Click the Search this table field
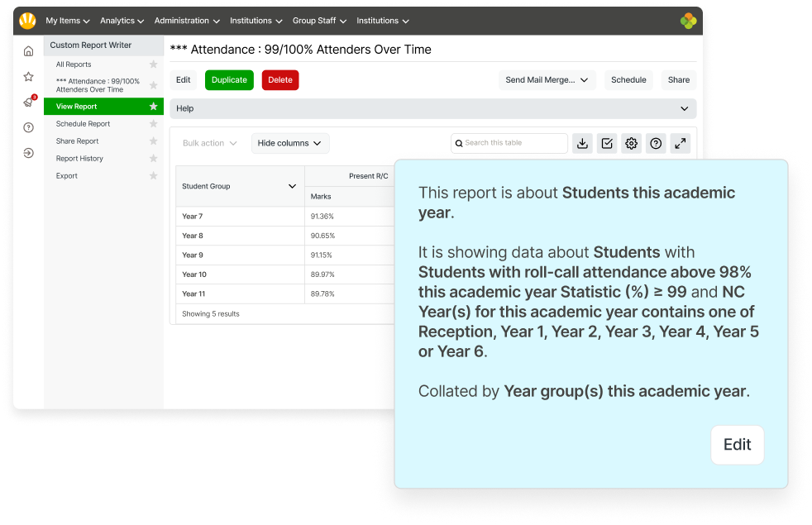Viewport: 812px width, 525px height. [x=509, y=143]
